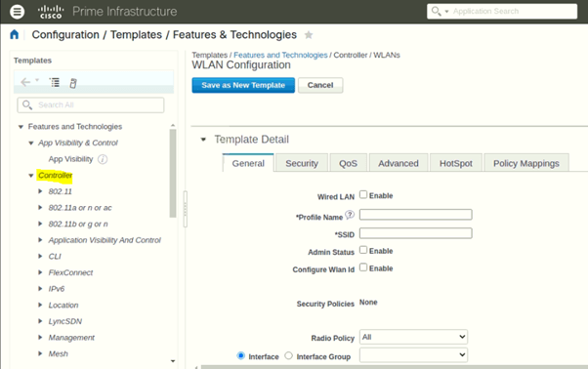Open the Interface selection dropdown
The width and height of the screenshot is (588, 369).
(x=413, y=354)
